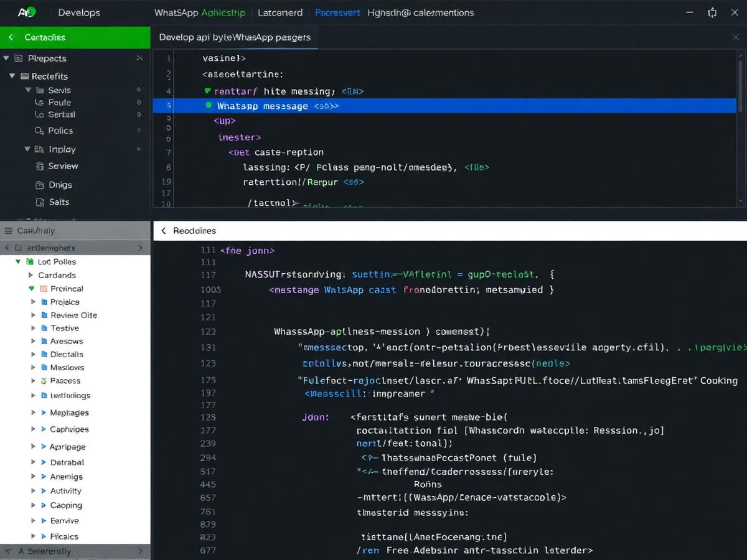Select the Caphviges tree row
Viewport: 747px width, 560px height.
point(75,429)
